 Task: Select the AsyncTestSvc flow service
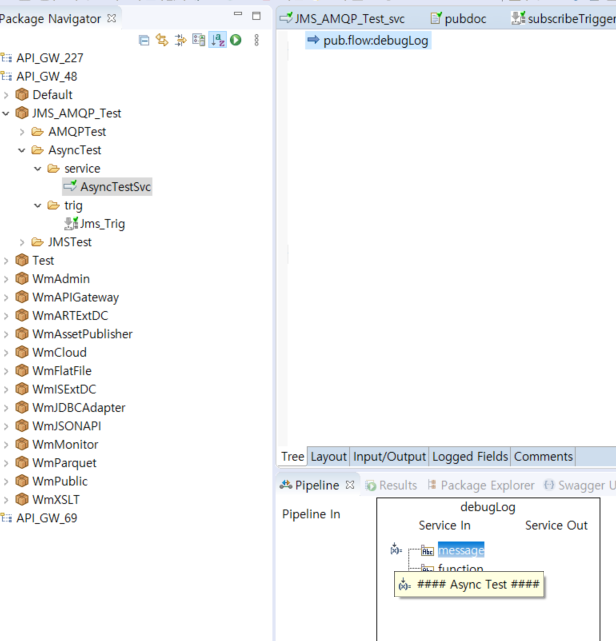[115, 187]
